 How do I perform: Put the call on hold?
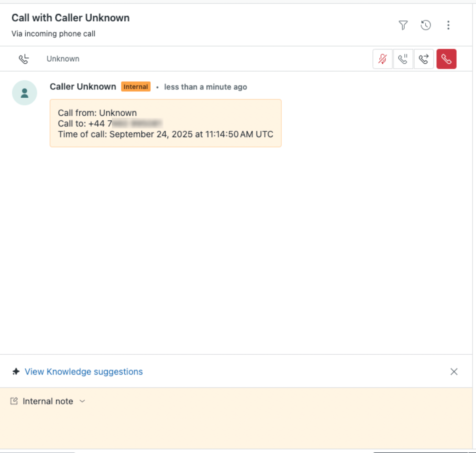tap(403, 59)
